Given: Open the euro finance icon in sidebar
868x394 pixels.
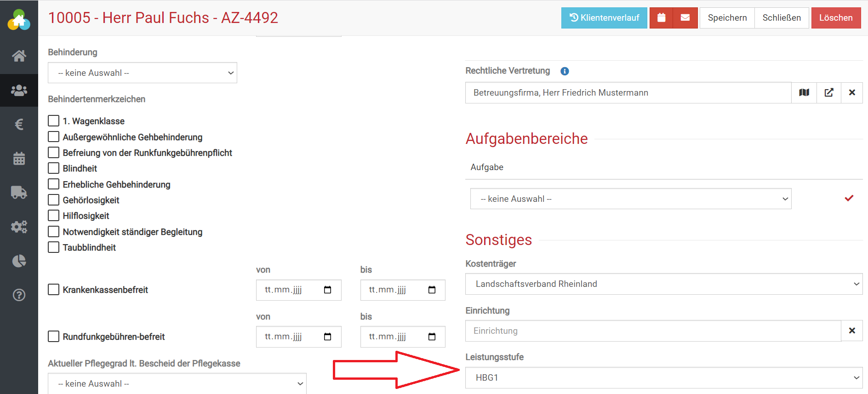Looking at the screenshot, I should coord(19,124).
